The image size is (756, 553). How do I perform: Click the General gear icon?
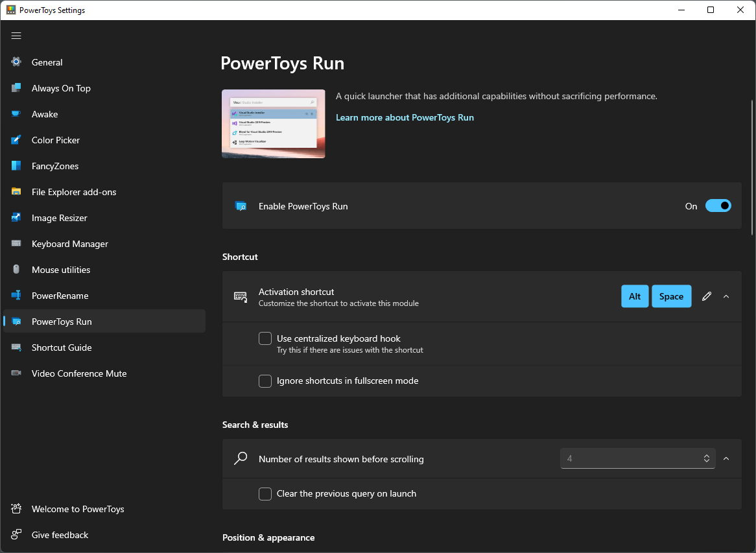click(x=16, y=62)
